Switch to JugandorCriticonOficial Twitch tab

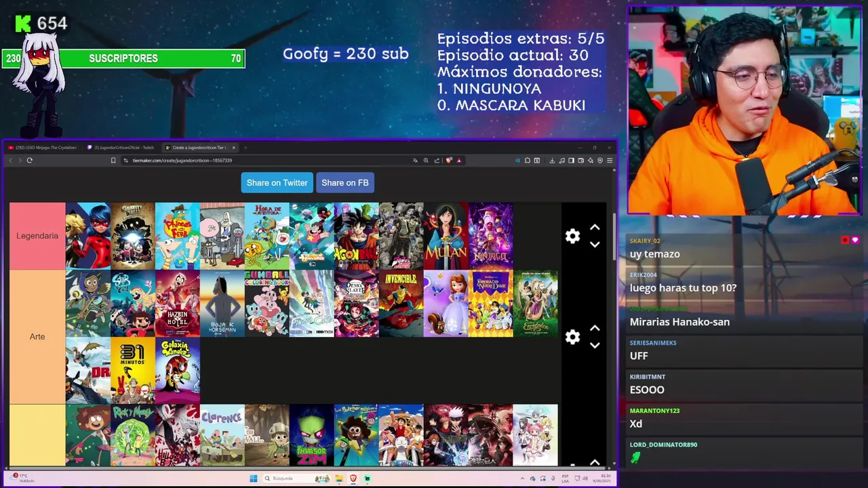[123, 148]
